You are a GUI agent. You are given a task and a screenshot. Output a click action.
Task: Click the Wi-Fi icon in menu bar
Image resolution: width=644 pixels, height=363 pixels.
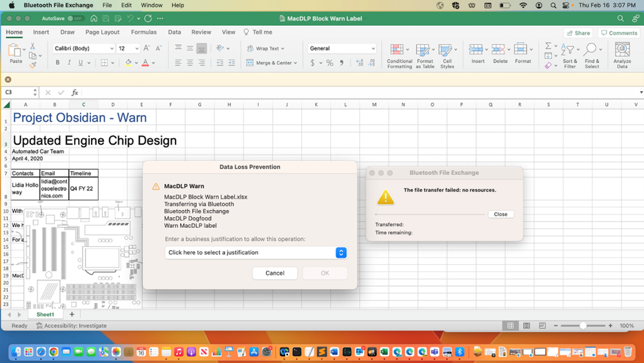tap(523, 5)
